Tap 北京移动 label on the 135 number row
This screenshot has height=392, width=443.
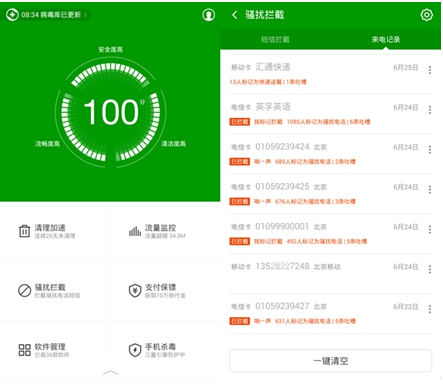tap(327, 267)
